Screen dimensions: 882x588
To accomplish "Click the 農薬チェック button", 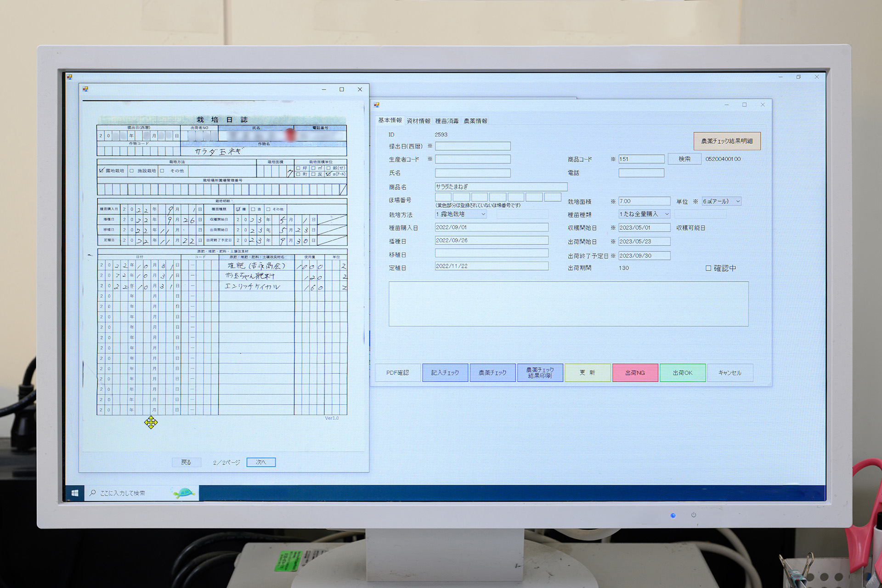I will coord(492,373).
